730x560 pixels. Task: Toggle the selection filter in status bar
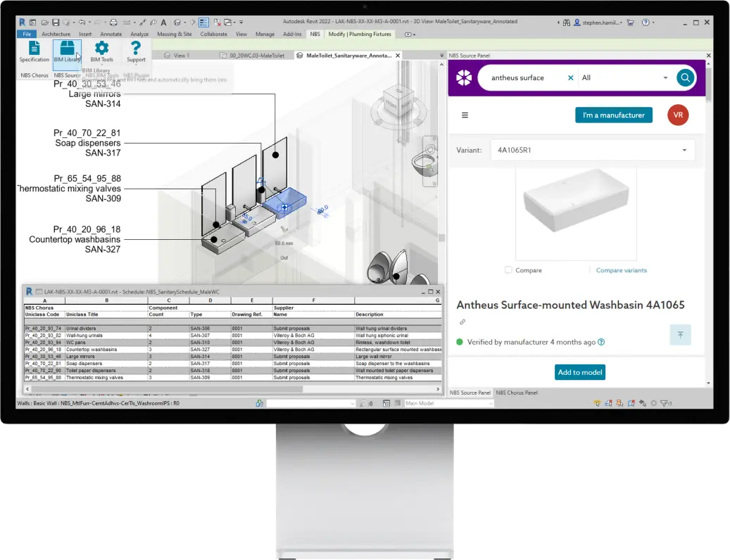[x=665, y=402]
